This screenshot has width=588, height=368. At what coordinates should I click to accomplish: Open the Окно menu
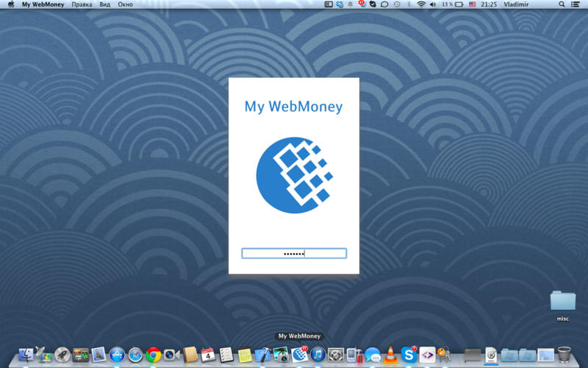coord(125,4)
